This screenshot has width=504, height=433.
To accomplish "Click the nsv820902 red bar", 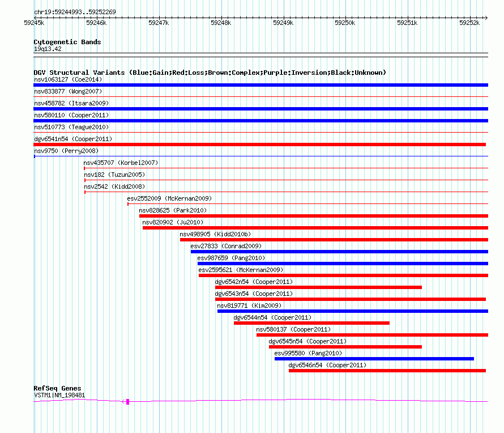I will (x=315, y=228).
